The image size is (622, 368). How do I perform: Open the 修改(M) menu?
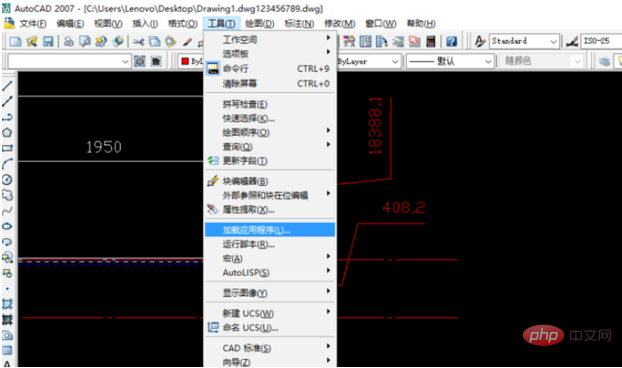(340, 24)
